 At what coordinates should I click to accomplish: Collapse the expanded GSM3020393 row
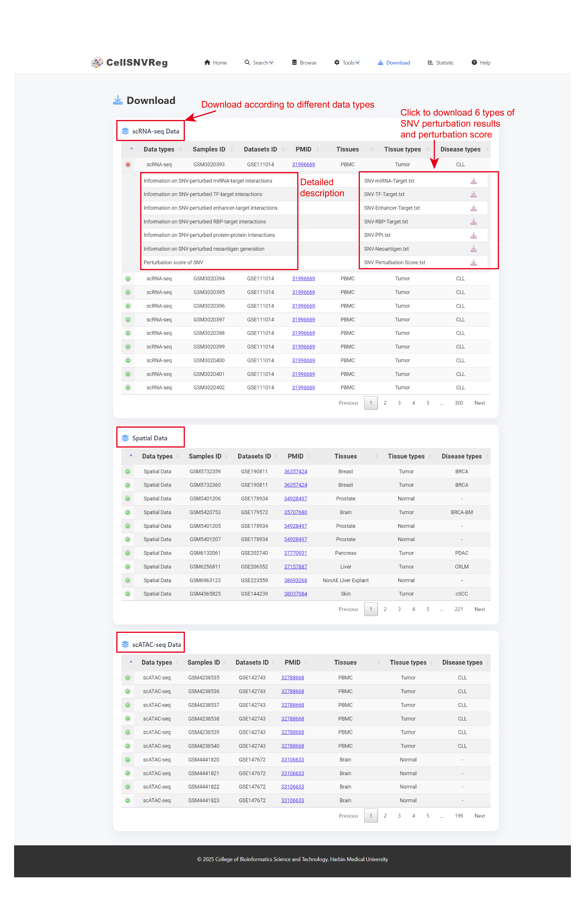click(x=128, y=165)
